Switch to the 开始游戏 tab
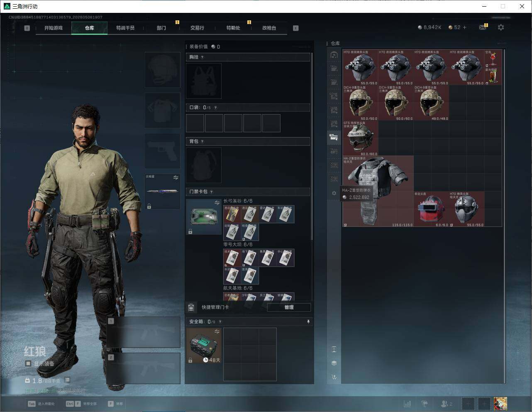 [x=54, y=28]
